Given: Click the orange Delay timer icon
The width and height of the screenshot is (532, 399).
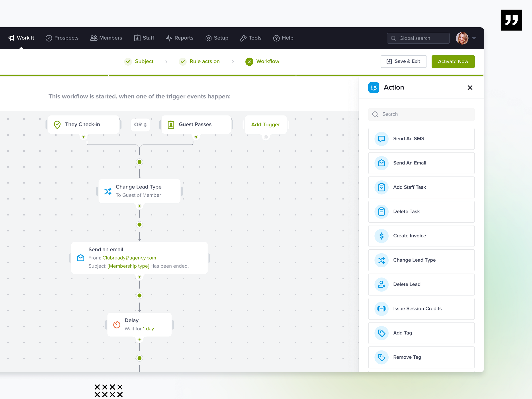Looking at the screenshot, I should click(x=117, y=325).
